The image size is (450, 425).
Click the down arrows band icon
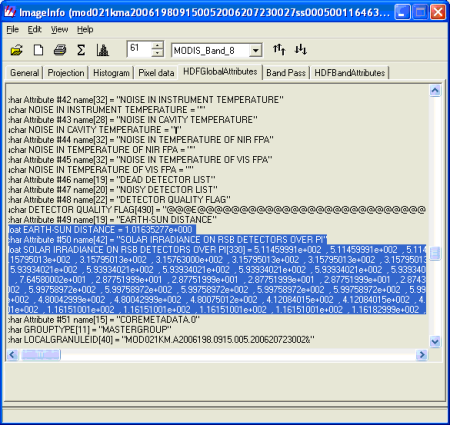301,50
